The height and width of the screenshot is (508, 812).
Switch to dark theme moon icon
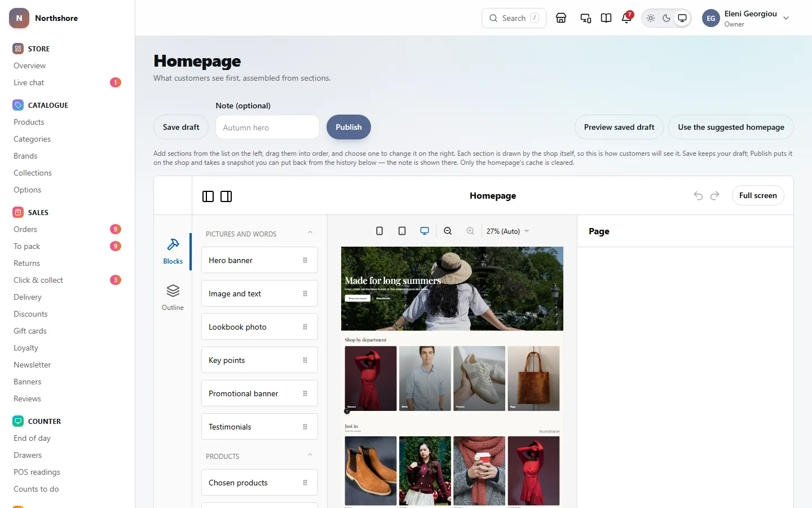tap(667, 18)
